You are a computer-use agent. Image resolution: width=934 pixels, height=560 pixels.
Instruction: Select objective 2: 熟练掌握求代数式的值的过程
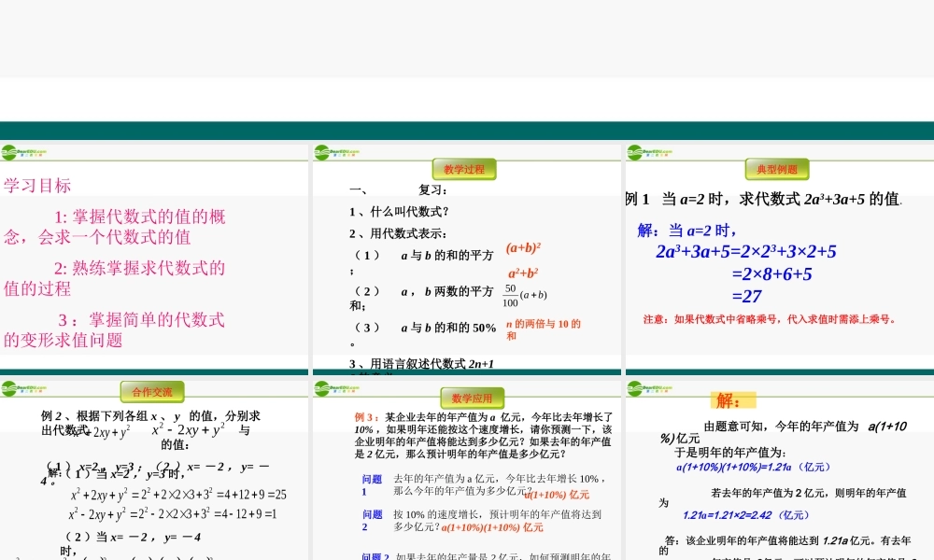tap(114, 278)
